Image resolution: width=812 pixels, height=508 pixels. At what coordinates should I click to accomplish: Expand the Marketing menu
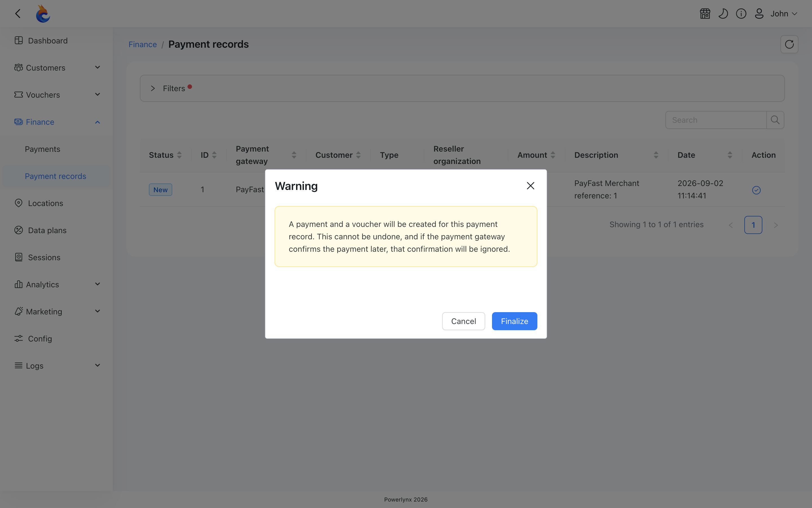pos(56,312)
